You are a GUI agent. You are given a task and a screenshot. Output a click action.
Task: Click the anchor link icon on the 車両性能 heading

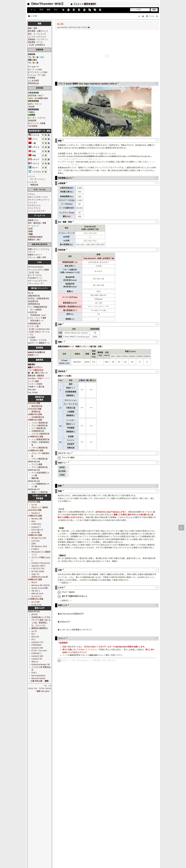click(156, 250)
